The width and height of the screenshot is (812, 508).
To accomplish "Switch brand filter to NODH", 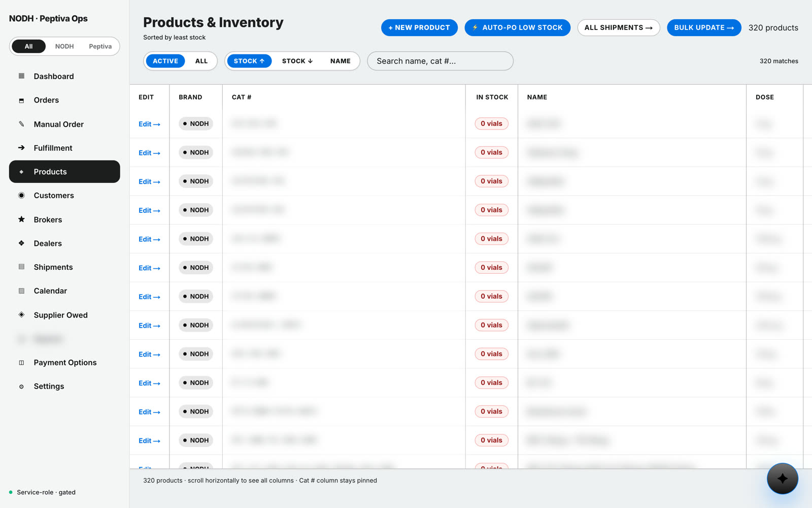I will pyautogui.click(x=64, y=46).
